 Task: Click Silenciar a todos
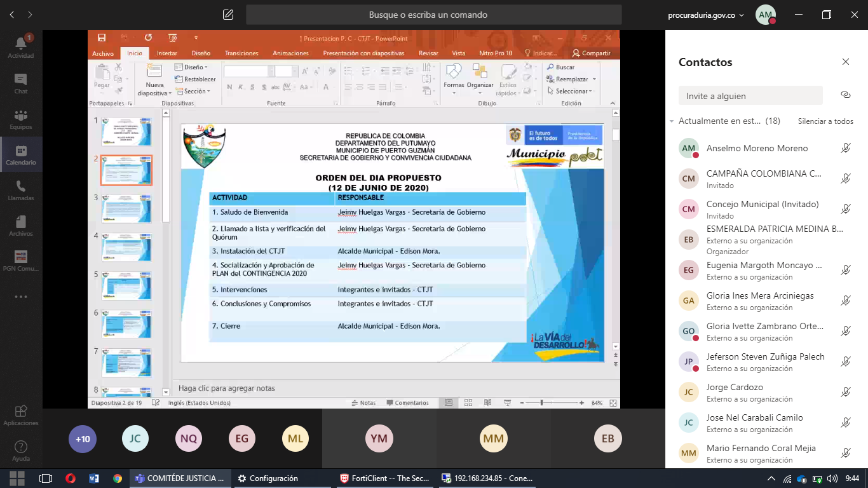tap(825, 121)
